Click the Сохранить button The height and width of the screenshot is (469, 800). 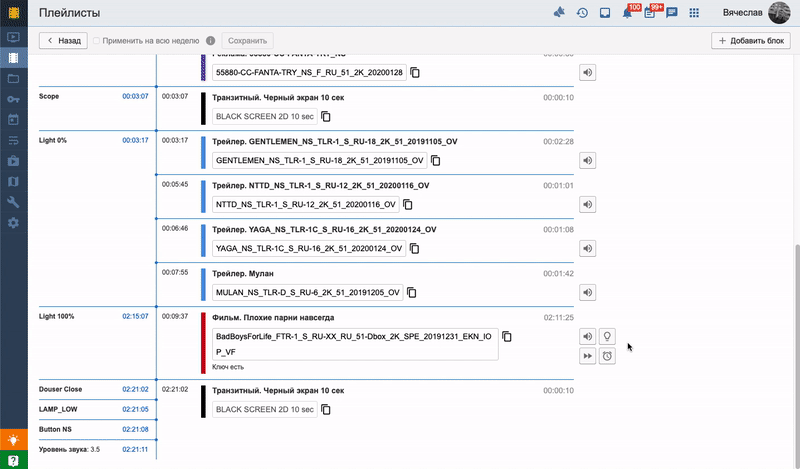(247, 41)
